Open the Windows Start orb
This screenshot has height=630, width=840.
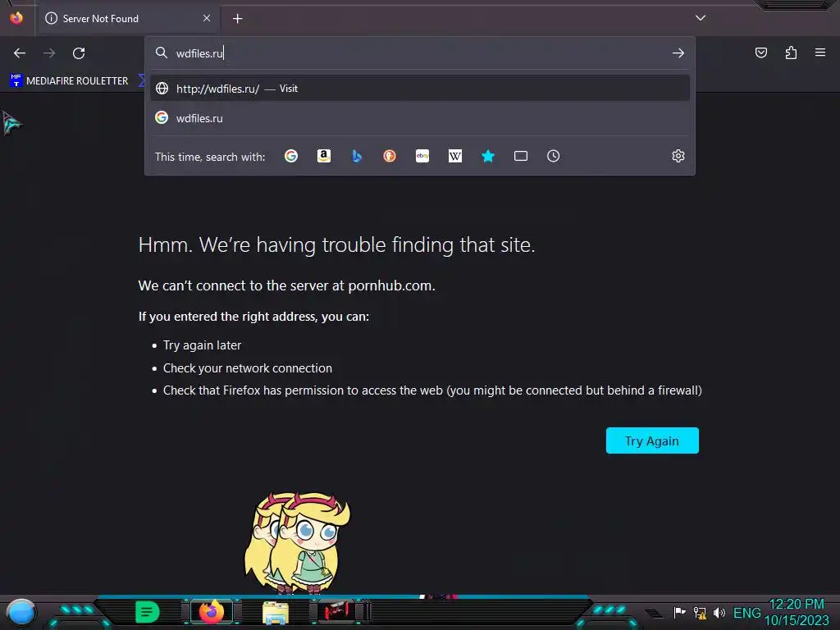point(21,612)
